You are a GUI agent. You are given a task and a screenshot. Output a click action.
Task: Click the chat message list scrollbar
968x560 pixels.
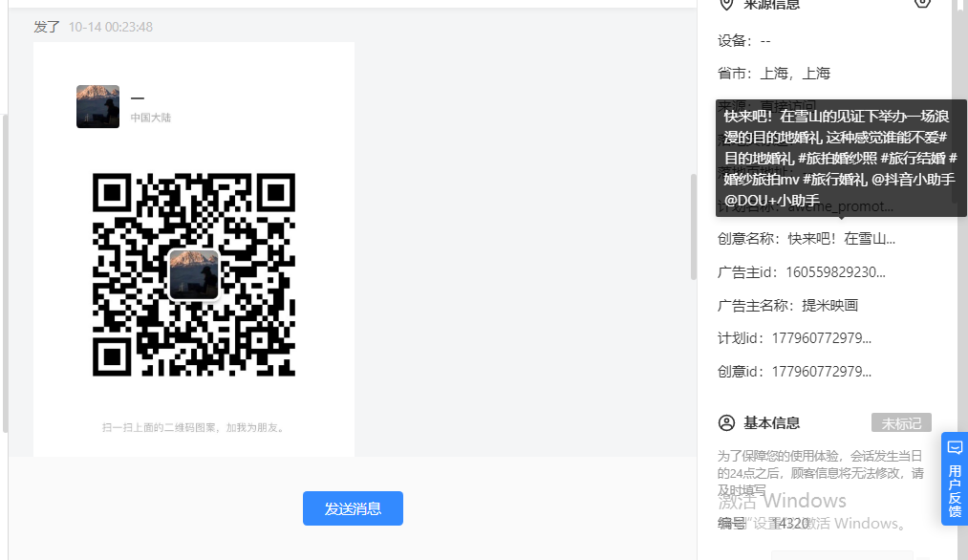coord(694,226)
